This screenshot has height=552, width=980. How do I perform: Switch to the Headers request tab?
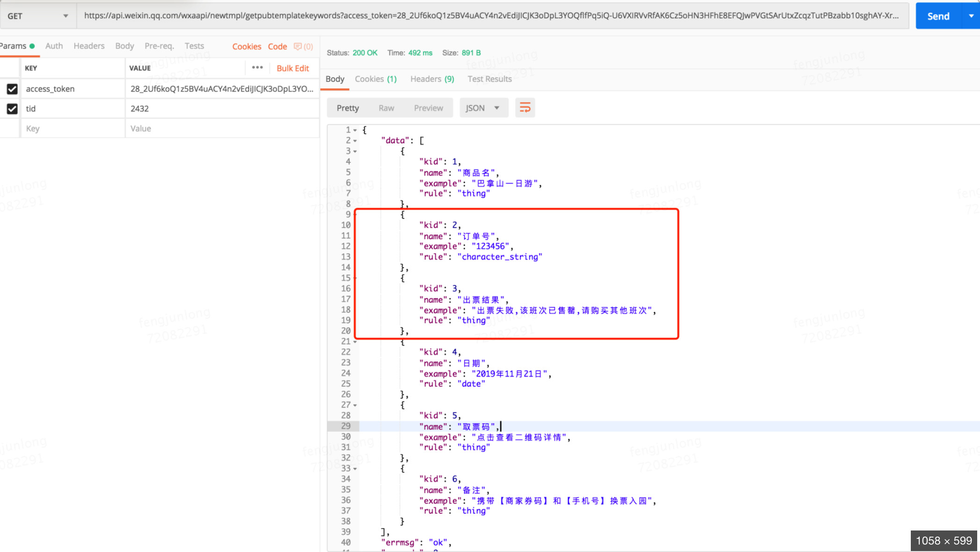89,46
